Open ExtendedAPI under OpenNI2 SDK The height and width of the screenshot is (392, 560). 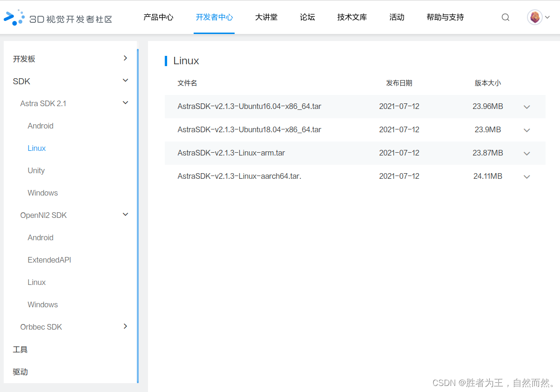tap(49, 260)
